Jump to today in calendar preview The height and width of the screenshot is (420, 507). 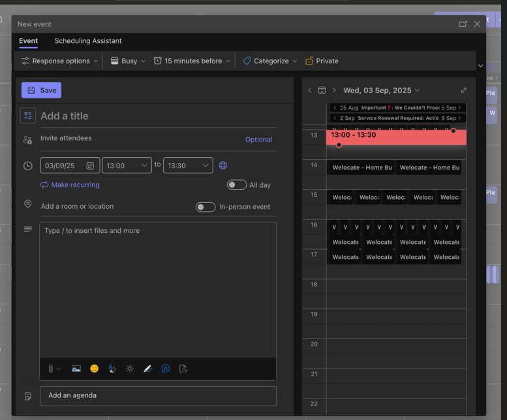coord(322,91)
